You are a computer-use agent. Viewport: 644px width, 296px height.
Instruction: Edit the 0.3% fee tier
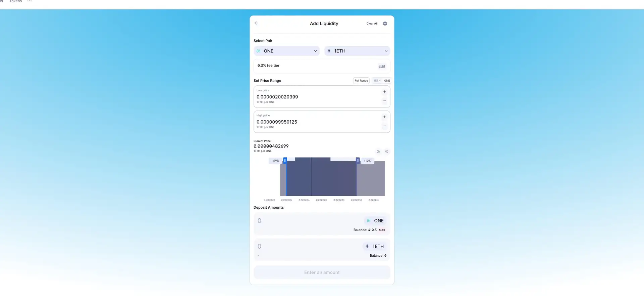pyautogui.click(x=382, y=67)
